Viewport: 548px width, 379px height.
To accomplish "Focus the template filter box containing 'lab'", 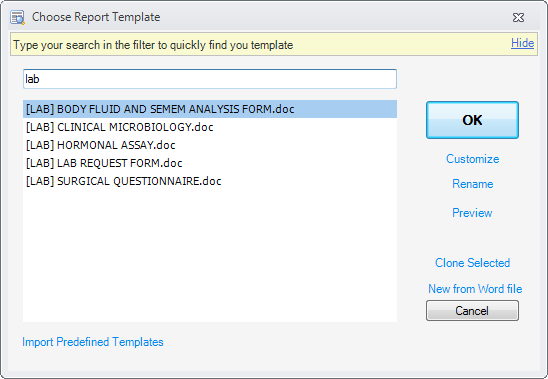I will point(210,79).
